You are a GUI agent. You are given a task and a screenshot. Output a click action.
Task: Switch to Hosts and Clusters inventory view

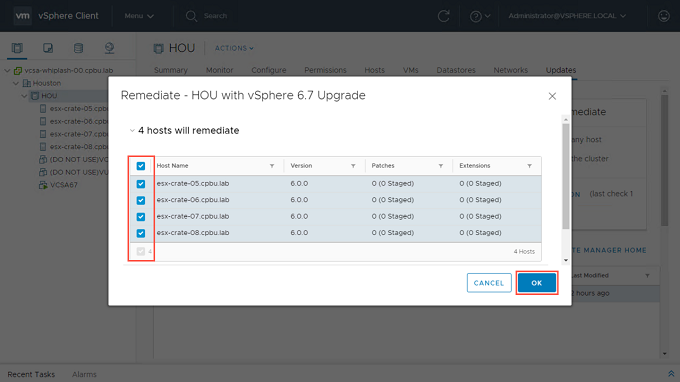pos(17,48)
